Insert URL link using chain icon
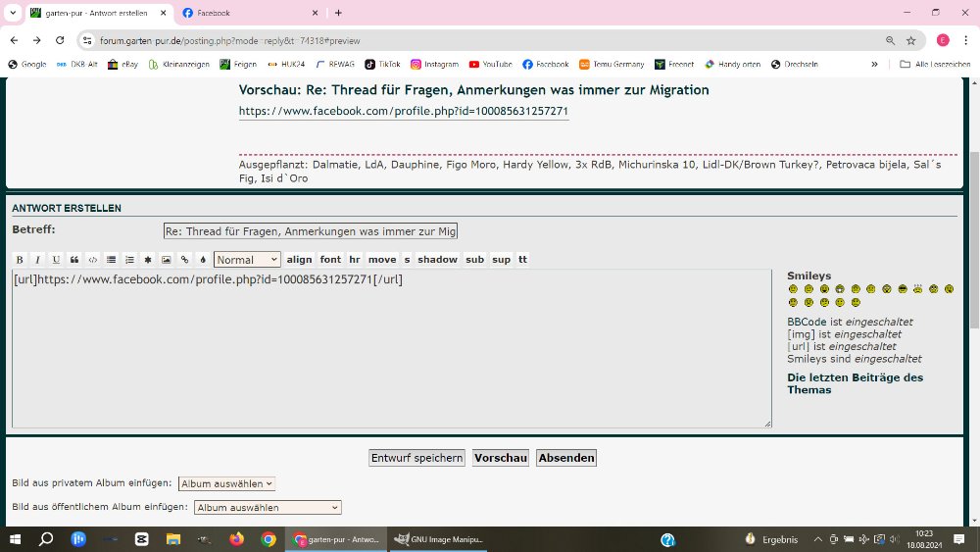 (x=184, y=260)
